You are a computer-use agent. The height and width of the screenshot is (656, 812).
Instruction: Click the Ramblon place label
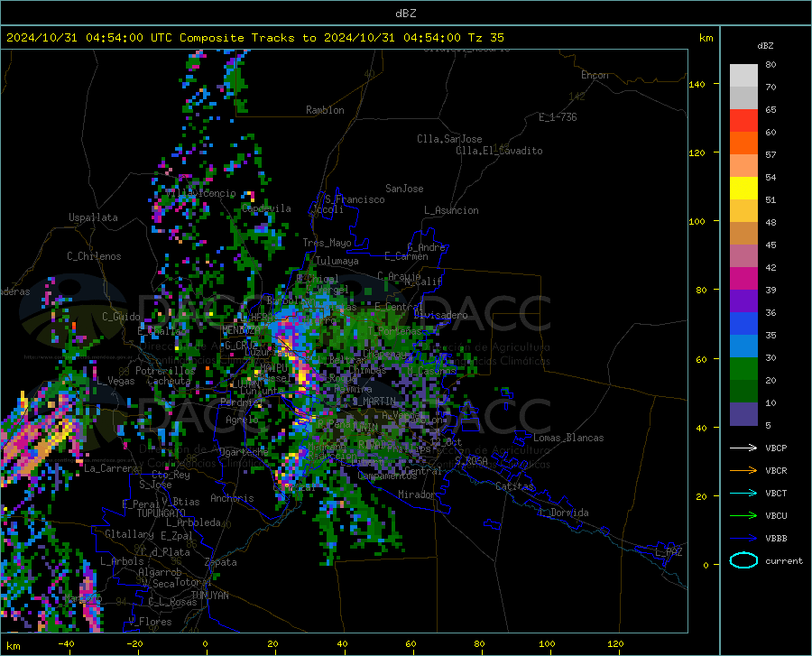coord(325,110)
